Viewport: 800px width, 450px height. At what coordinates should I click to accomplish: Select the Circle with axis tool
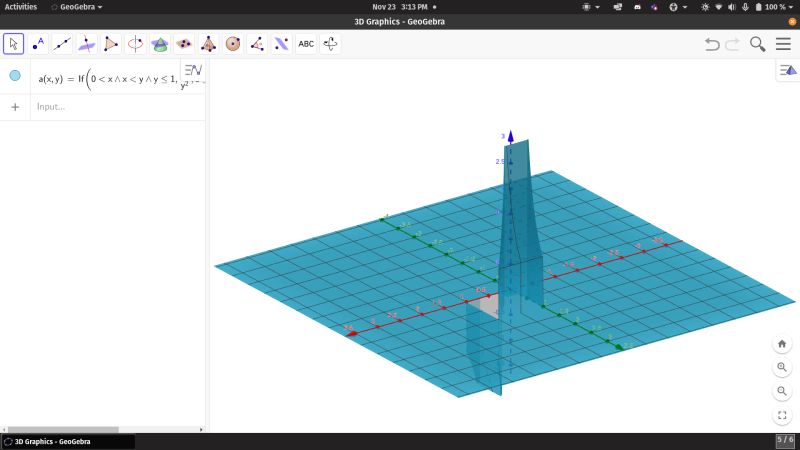(x=135, y=44)
